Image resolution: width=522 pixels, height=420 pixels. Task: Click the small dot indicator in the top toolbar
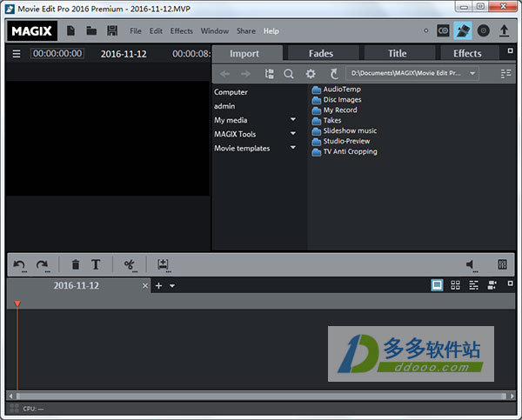pyautogui.click(x=425, y=31)
